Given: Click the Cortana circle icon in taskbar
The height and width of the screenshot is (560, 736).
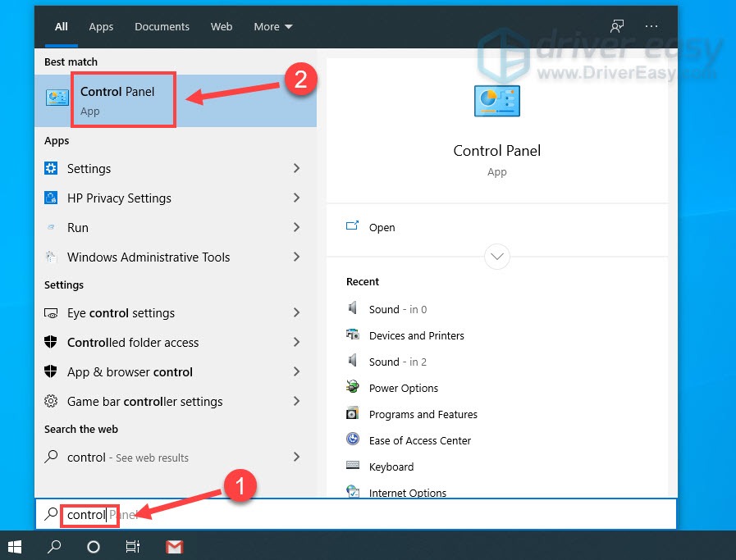Looking at the screenshot, I should (x=94, y=546).
